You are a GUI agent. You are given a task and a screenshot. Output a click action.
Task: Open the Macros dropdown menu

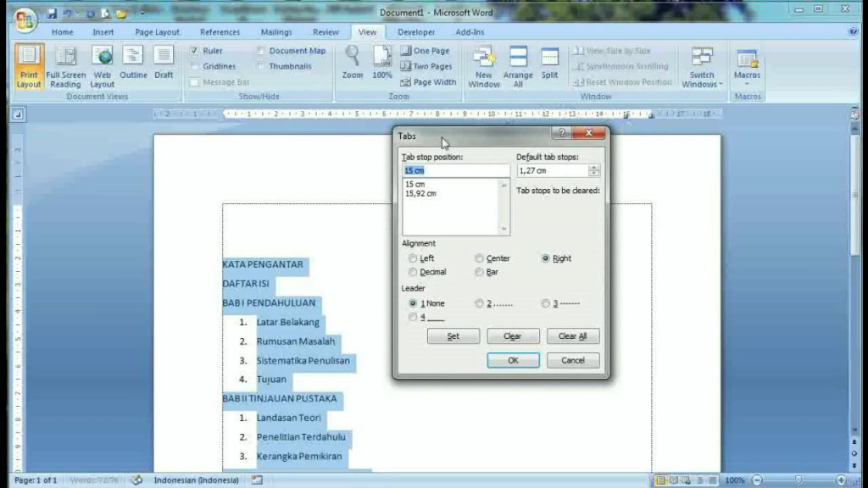(x=747, y=67)
